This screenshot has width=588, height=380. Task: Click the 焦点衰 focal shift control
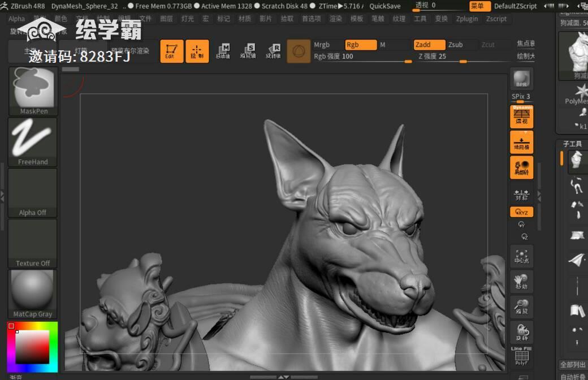526,44
